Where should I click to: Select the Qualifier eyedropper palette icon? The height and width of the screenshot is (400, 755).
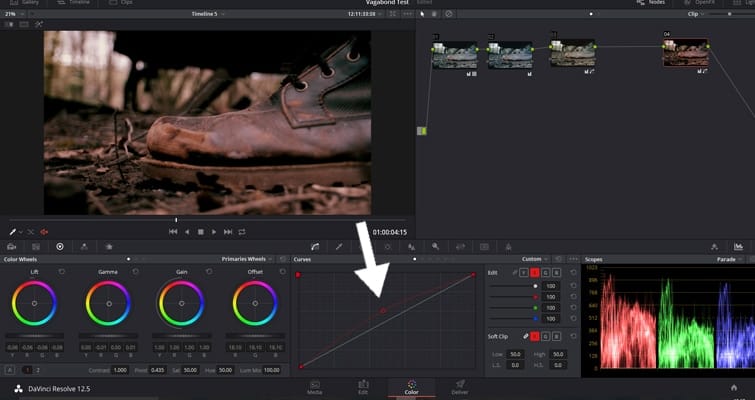pos(339,246)
